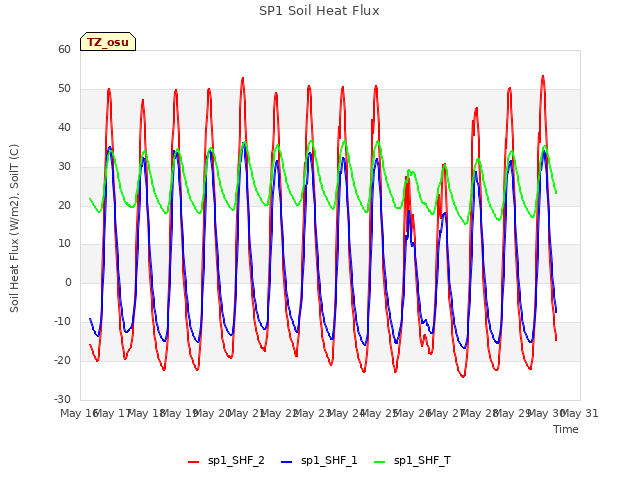Click the blue sp1_SHF_1 legend swatch
640x480 pixels.
pos(287,462)
